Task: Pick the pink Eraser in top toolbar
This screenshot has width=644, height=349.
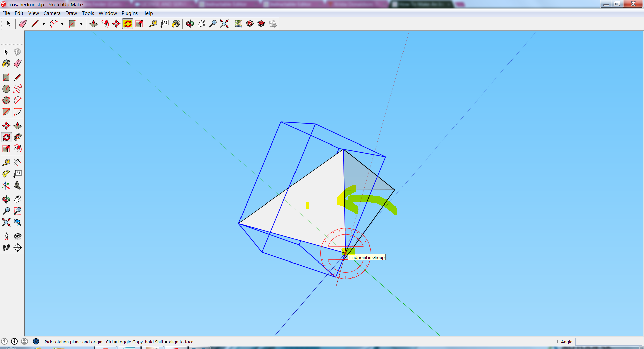Action: click(23, 24)
